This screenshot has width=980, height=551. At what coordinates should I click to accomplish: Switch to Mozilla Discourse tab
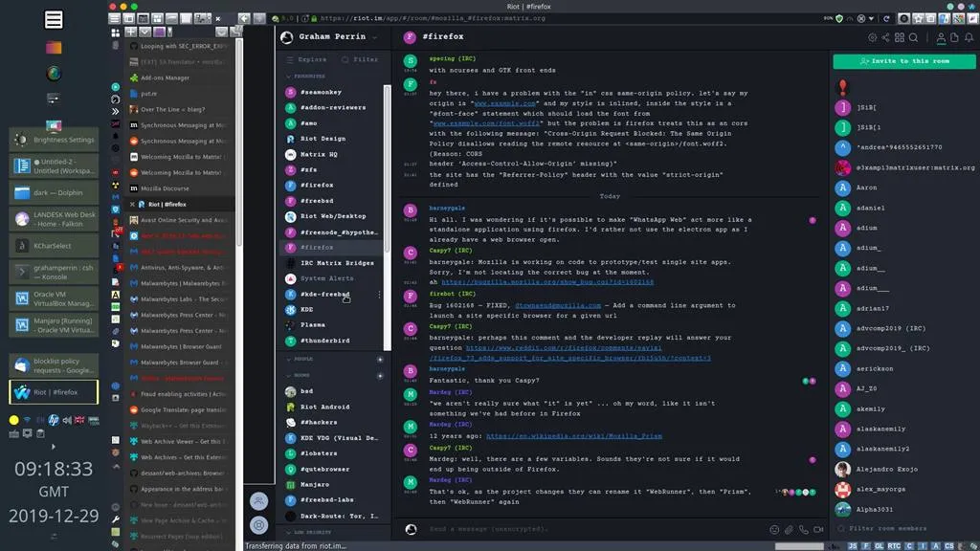(180, 188)
